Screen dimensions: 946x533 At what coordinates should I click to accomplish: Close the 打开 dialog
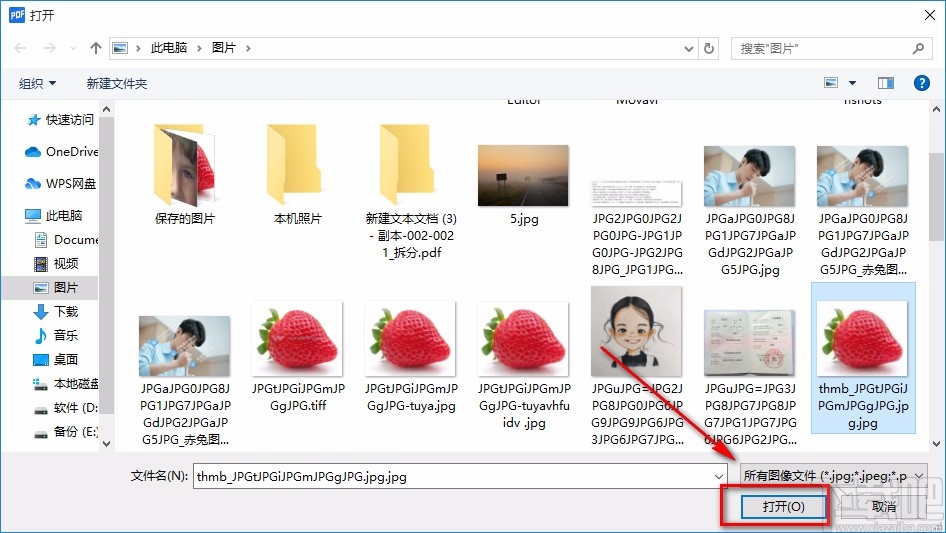pos(930,15)
